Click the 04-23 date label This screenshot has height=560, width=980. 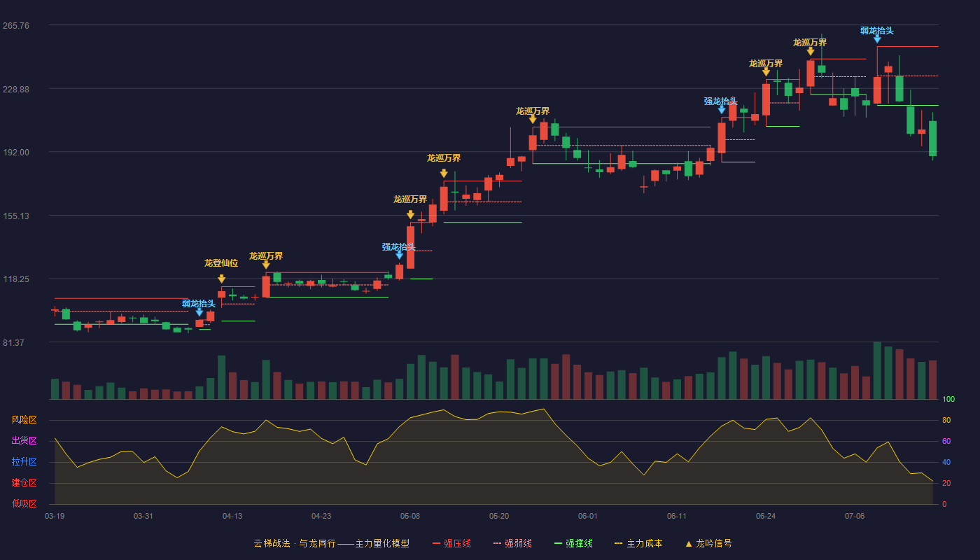pos(321,516)
